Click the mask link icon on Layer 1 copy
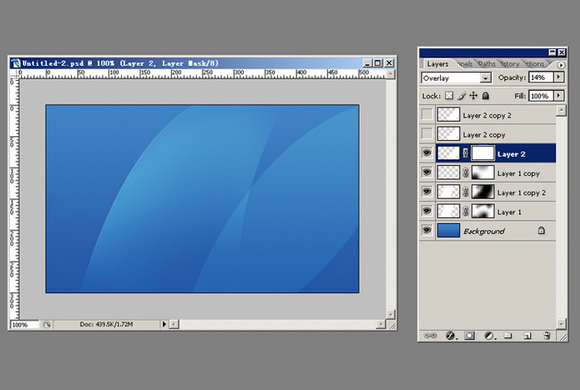Screen dimensions: 580x390 pos(466,172)
